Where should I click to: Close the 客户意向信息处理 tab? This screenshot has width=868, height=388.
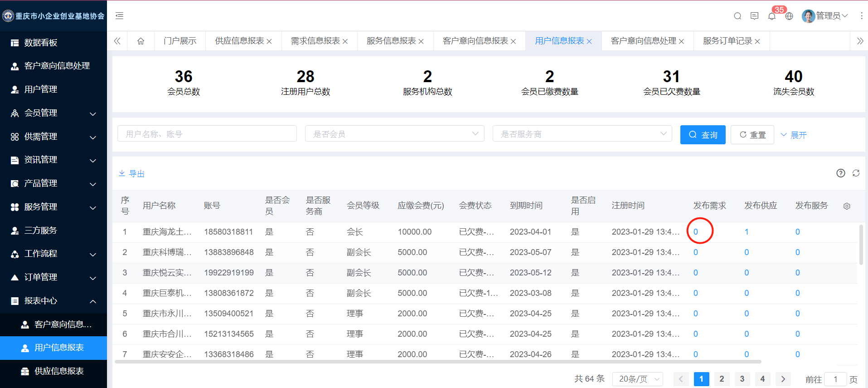[x=681, y=41]
